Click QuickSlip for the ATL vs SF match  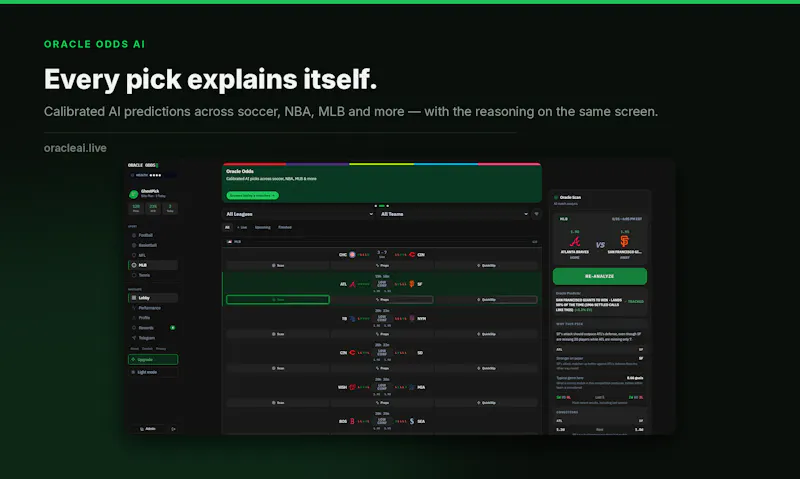[x=486, y=300]
